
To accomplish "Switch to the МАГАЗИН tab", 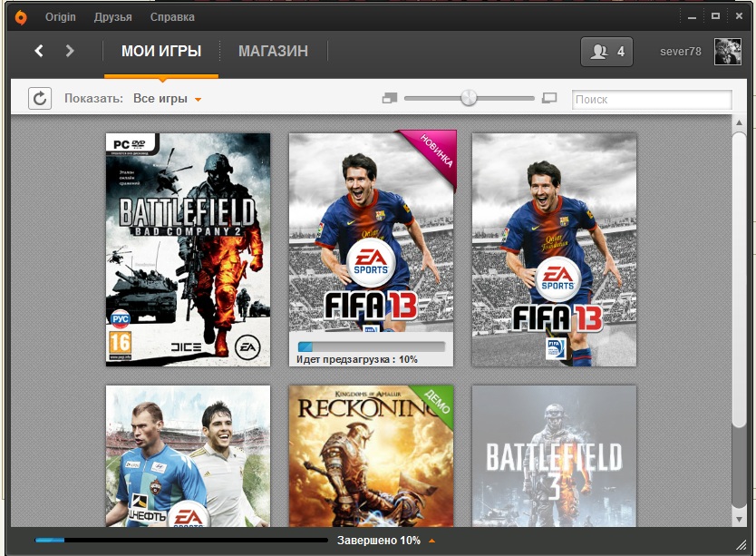I will coord(274,51).
